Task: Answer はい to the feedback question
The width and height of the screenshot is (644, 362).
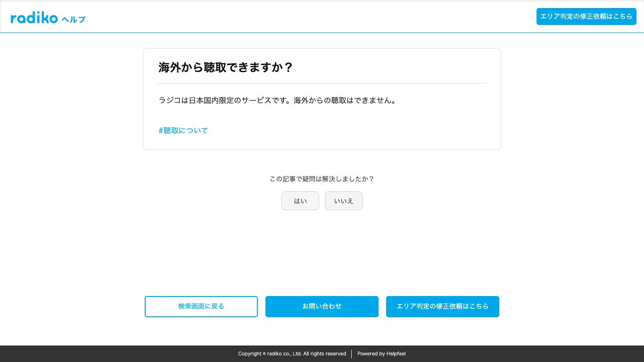Action: point(300,201)
